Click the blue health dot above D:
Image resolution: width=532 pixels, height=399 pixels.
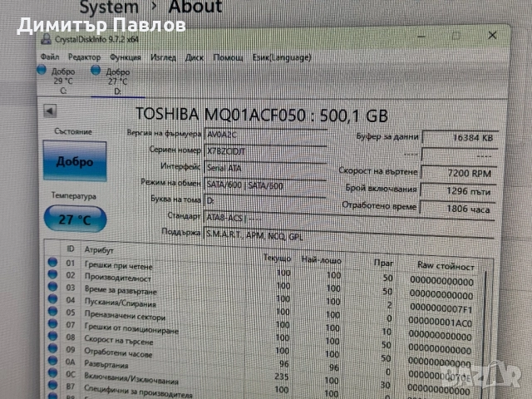[x=96, y=71]
